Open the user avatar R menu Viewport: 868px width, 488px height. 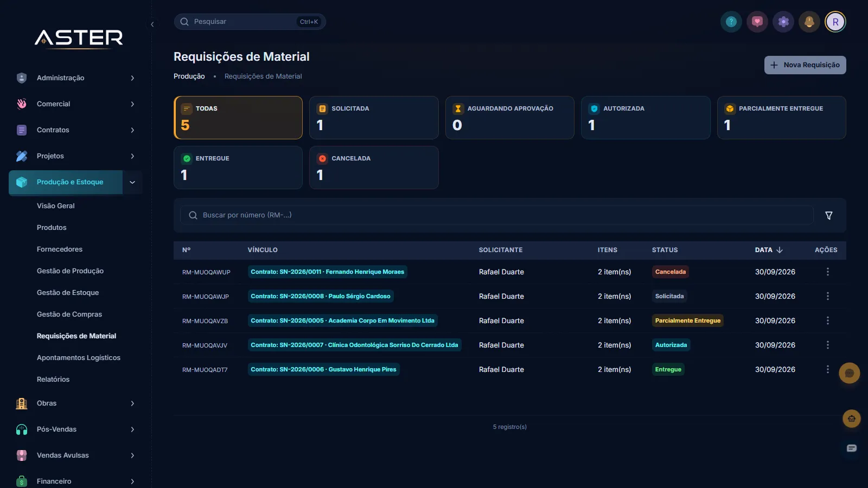(x=835, y=22)
